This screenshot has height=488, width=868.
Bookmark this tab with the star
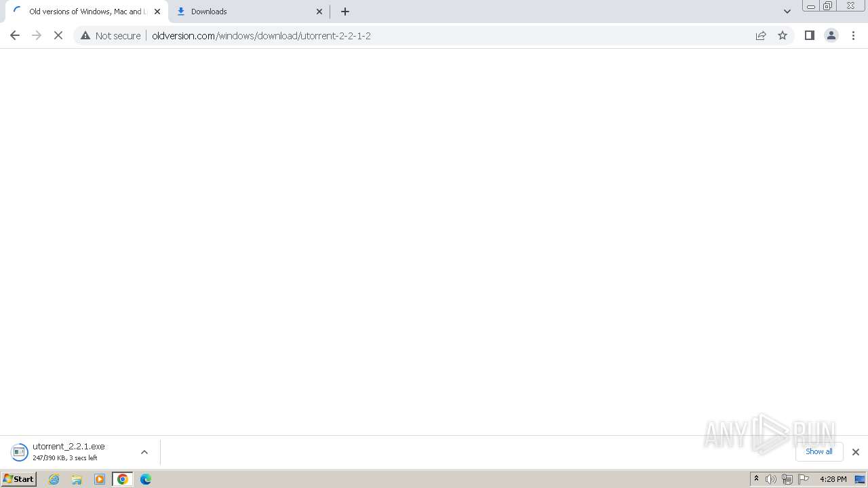(x=783, y=35)
